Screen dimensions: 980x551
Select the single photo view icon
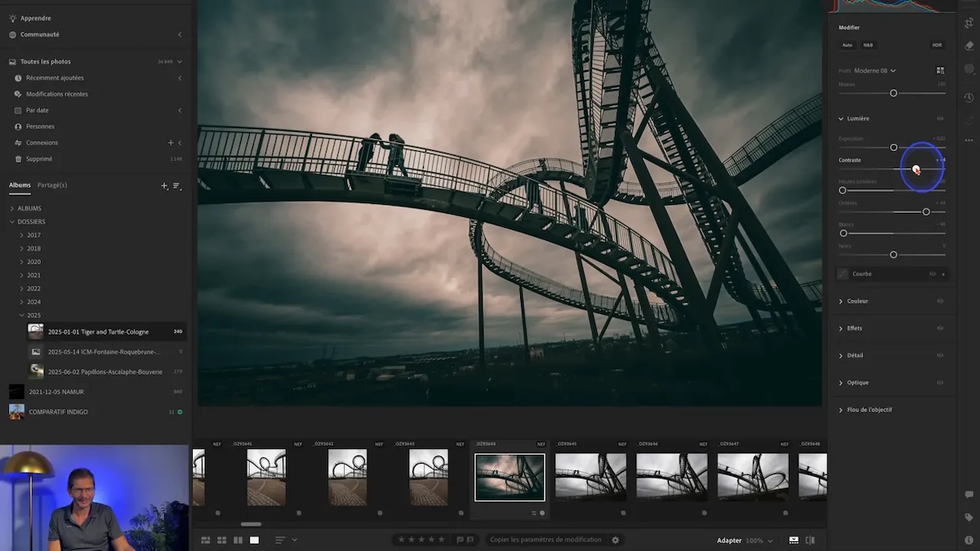click(255, 540)
